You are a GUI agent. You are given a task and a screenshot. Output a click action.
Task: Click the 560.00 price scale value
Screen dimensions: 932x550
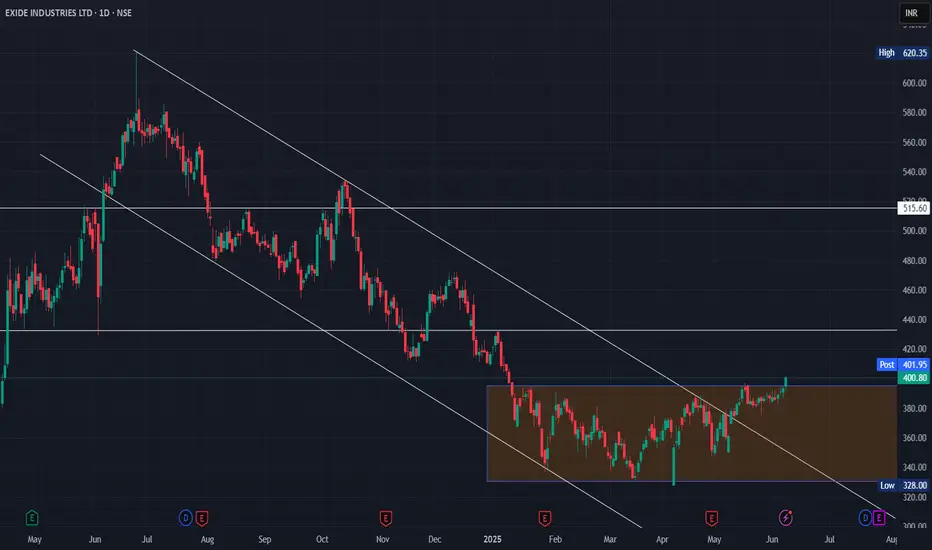point(914,143)
